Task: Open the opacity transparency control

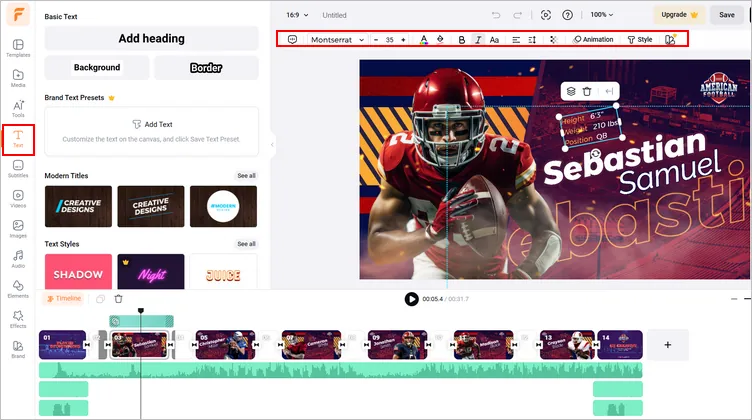Action: (553, 40)
